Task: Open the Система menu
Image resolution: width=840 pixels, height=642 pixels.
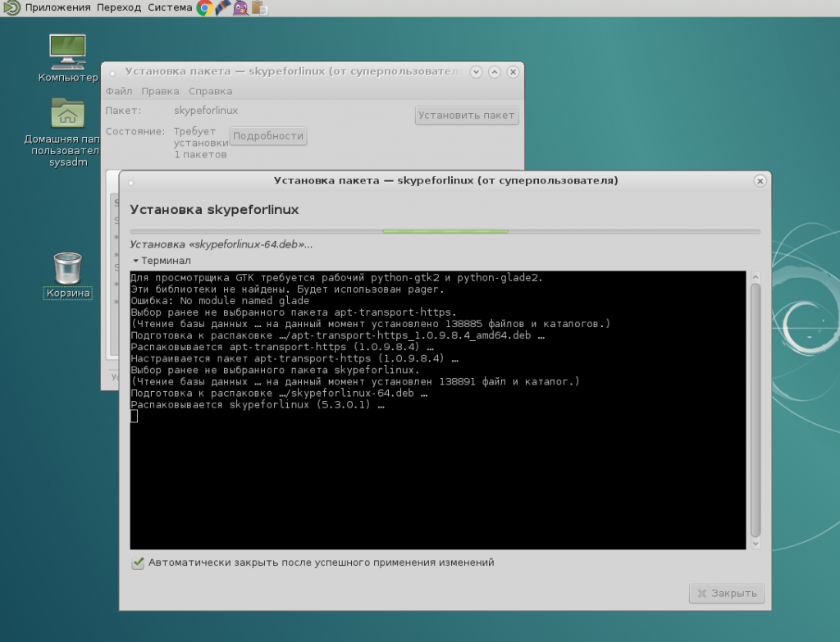Action: tap(170, 7)
